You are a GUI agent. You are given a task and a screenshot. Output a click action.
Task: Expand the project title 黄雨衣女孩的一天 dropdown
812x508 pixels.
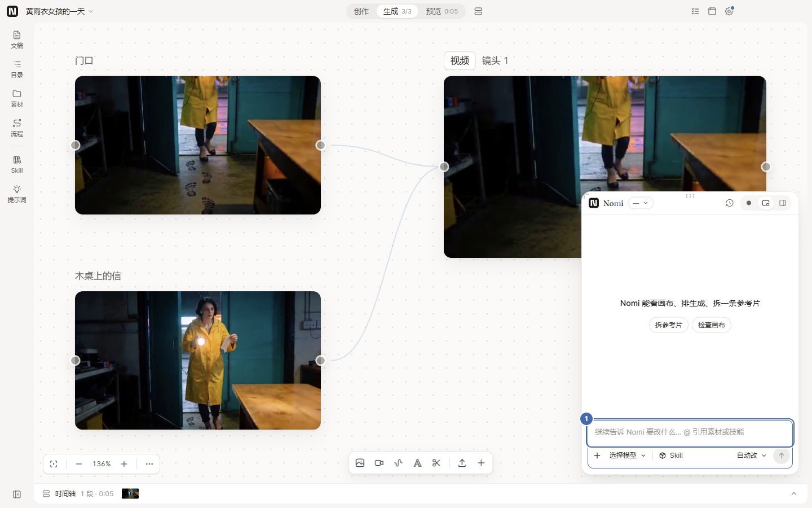coord(60,11)
